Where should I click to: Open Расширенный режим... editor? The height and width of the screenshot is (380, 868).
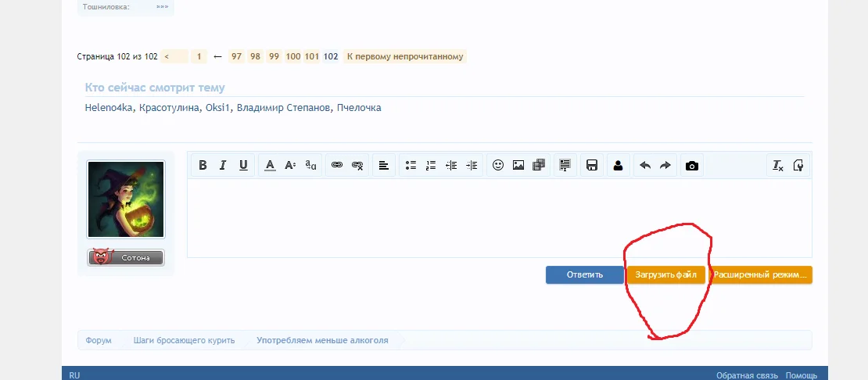(760, 275)
